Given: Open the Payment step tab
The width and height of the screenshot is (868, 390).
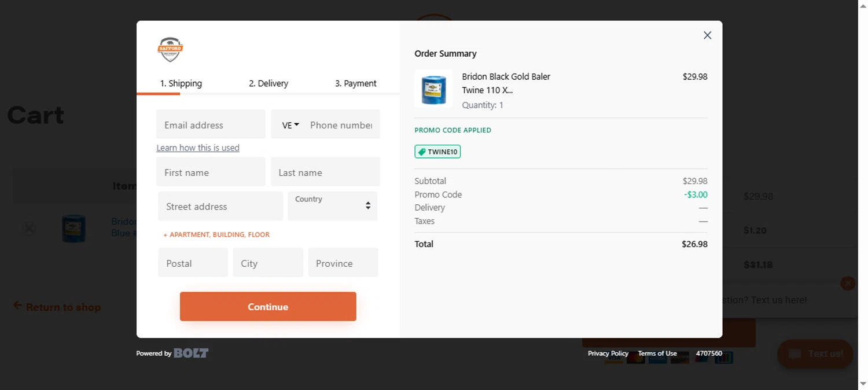Looking at the screenshot, I should tap(356, 83).
